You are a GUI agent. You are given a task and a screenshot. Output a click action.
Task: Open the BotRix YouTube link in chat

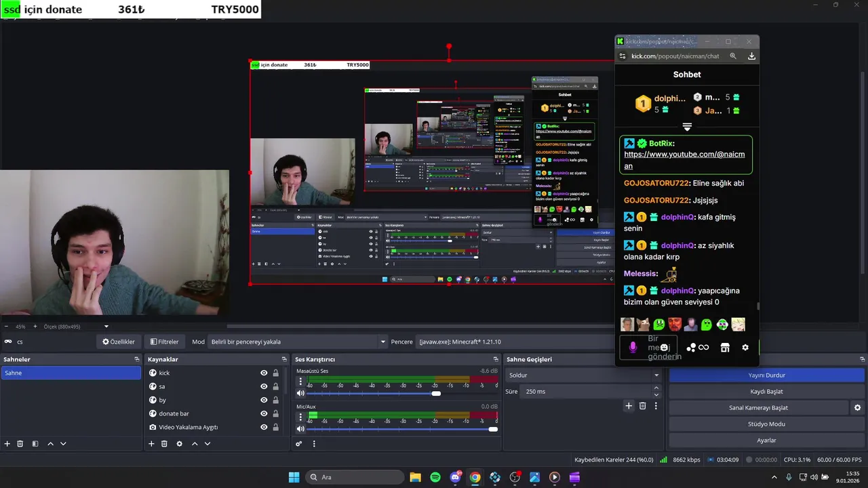pos(684,160)
